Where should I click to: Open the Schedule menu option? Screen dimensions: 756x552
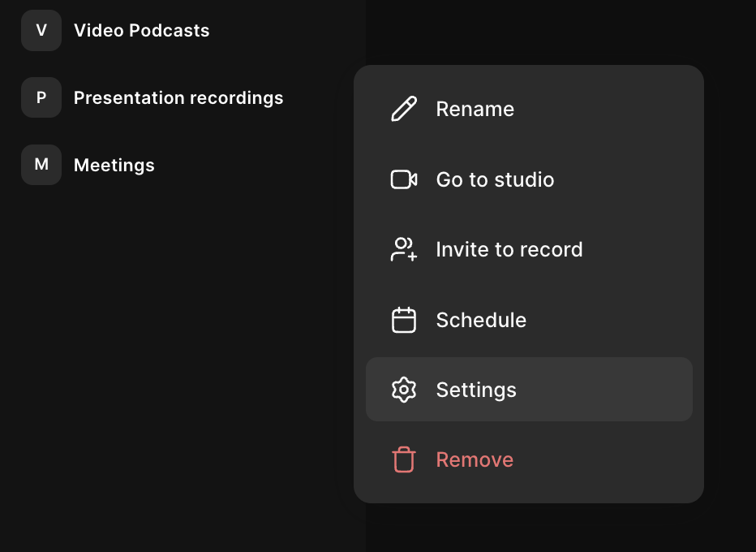pos(529,320)
